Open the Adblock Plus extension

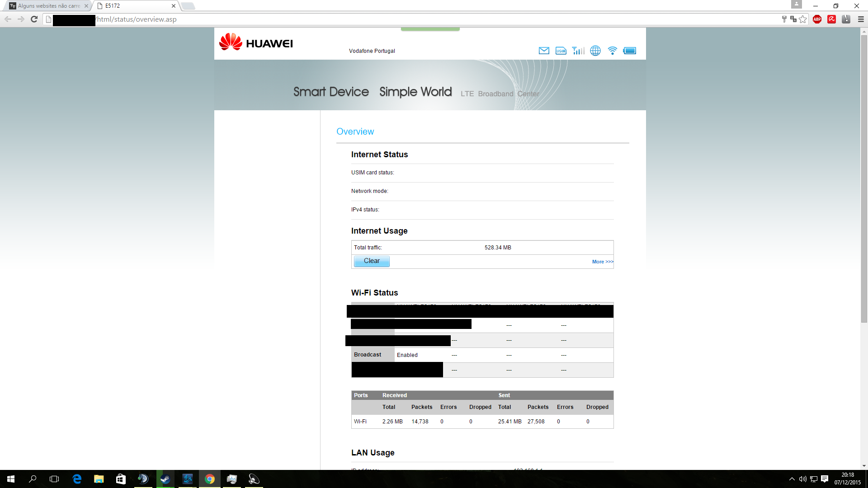point(817,19)
